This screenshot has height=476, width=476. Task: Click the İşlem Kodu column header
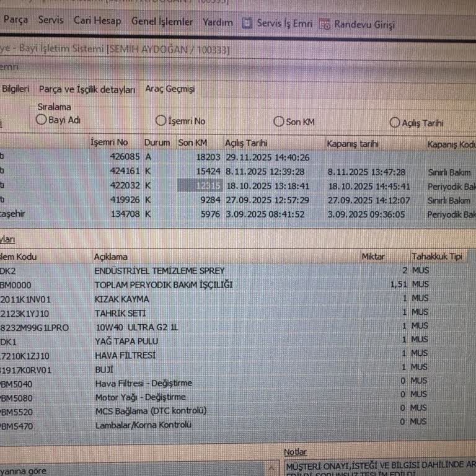(18, 257)
